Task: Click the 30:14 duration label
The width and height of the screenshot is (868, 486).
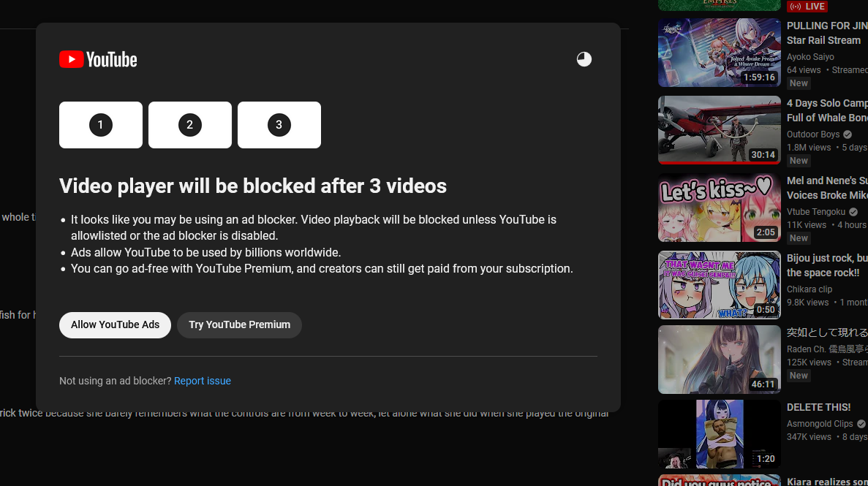Action: coord(763,155)
